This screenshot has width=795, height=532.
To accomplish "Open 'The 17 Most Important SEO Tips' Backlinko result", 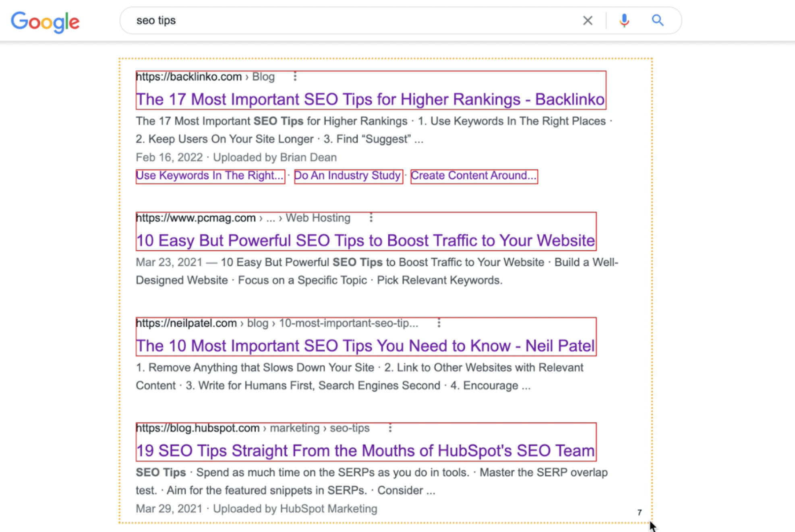I will click(x=370, y=99).
